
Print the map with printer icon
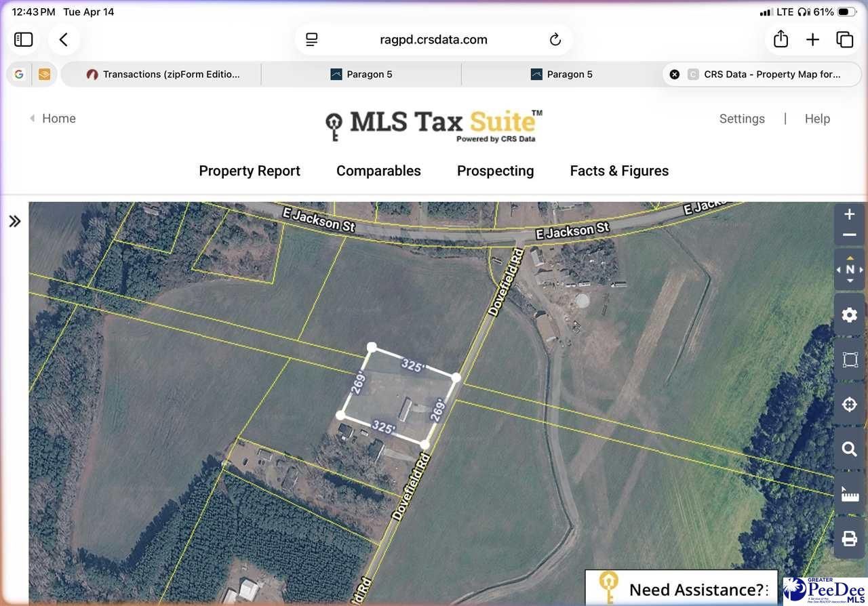(849, 538)
